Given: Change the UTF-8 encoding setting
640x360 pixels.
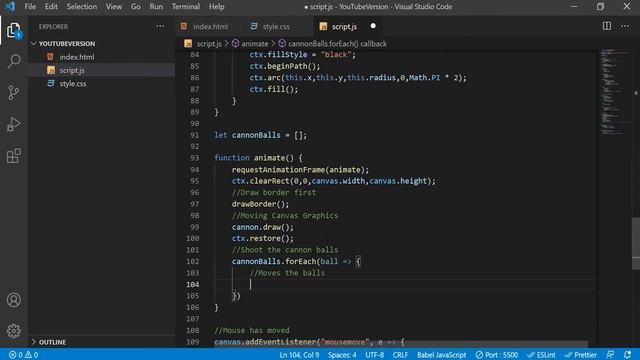Looking at the screenshot, I should tap(374, 355).
